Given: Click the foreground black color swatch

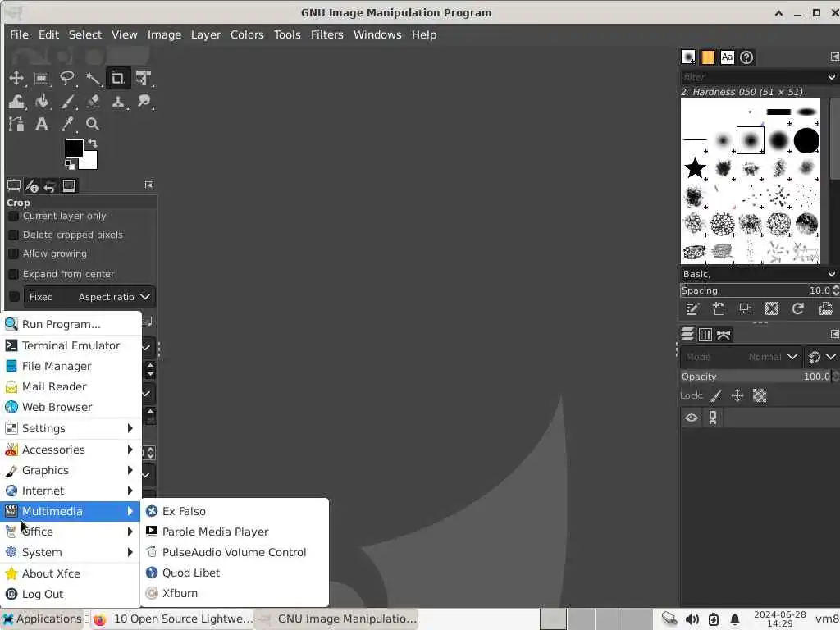Looking at the screenshot, I should [x=73, y=148].
